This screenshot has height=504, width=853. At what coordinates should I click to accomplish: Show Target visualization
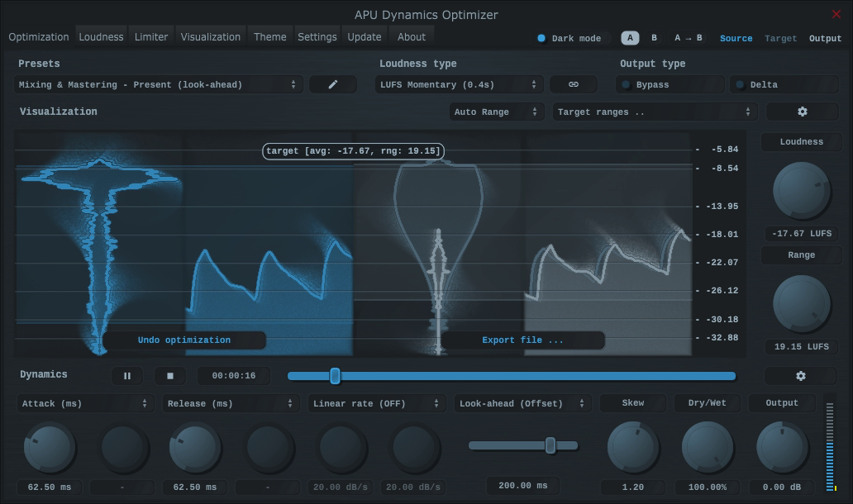tap(780, 38)
